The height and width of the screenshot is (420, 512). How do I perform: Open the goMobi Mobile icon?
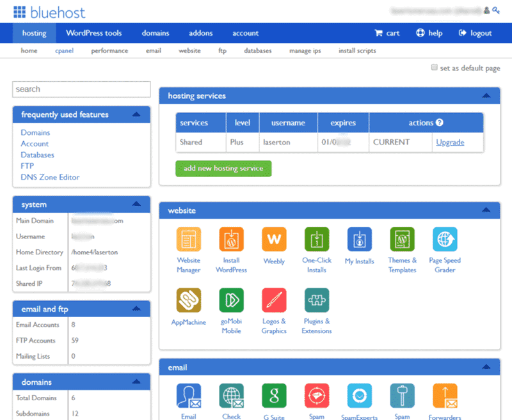(x=231, y=300)
